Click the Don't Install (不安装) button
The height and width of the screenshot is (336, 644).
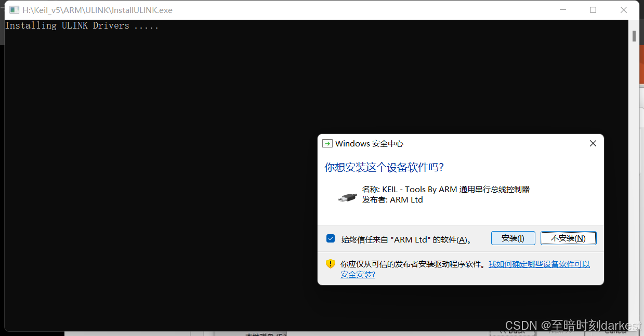click(568, 238)
